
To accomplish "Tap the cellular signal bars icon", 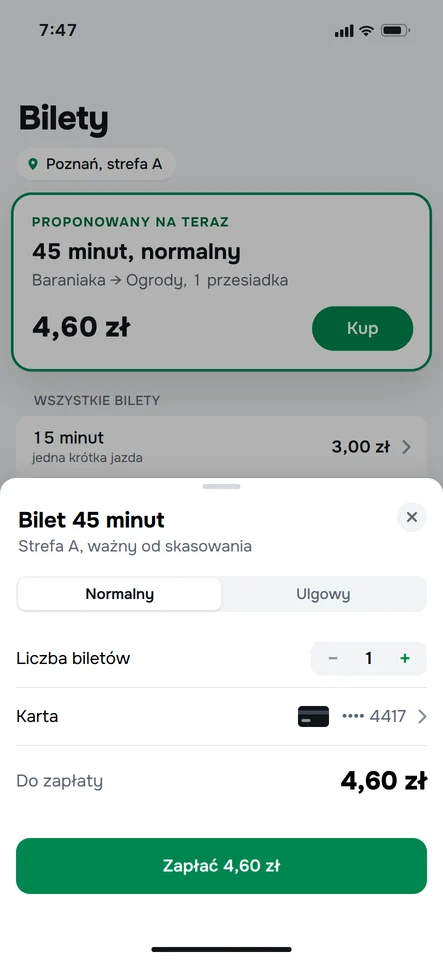I will [344, 31].
